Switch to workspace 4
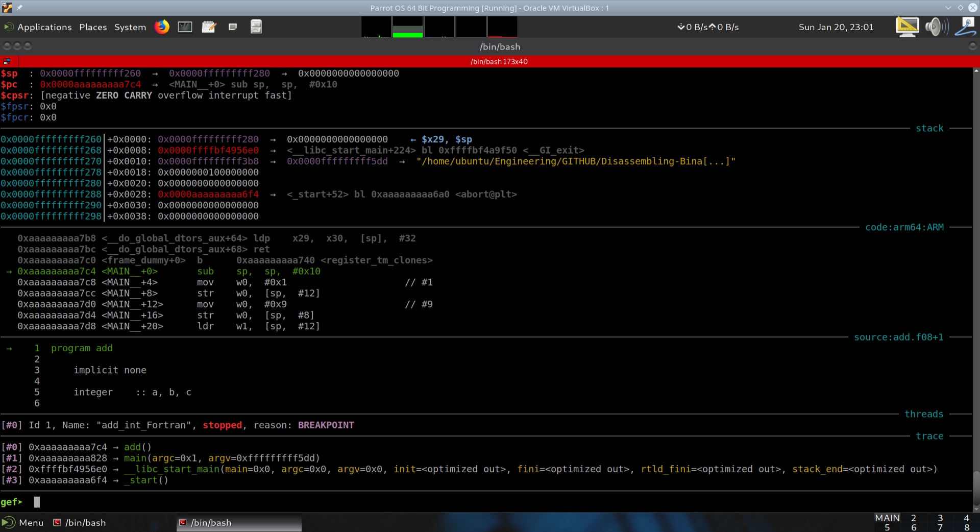 tap(966, 518)
